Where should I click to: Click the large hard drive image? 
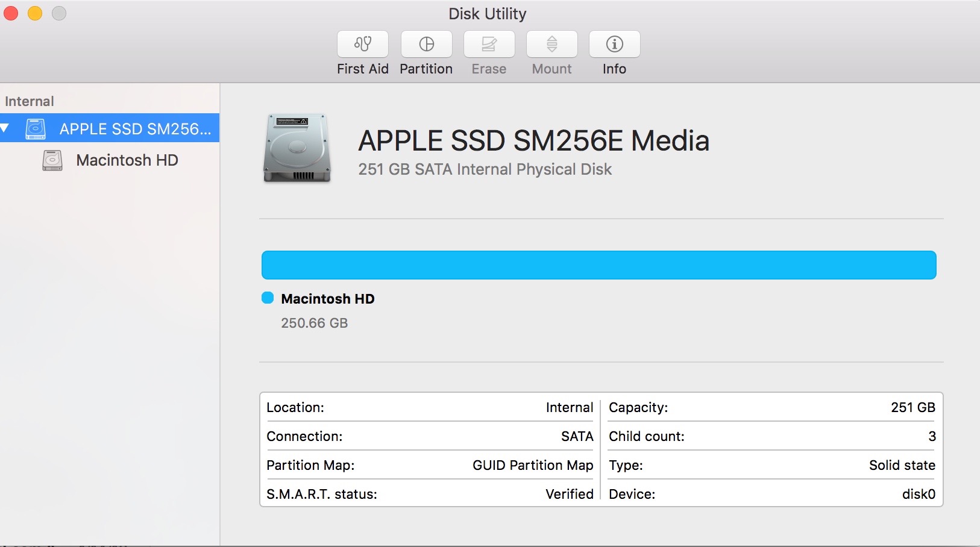pos(297,148)
